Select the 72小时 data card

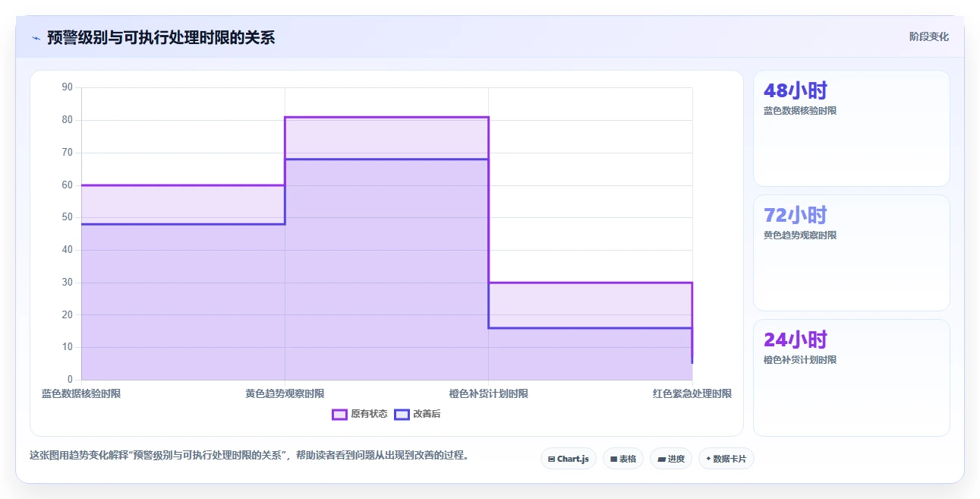(x=851, y=253)
